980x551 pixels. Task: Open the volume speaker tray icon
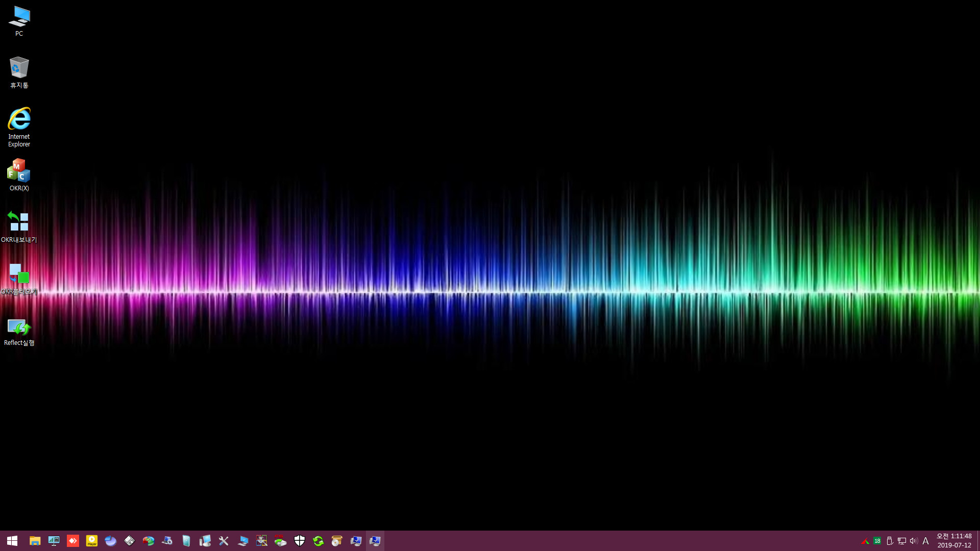coord(914,541)
